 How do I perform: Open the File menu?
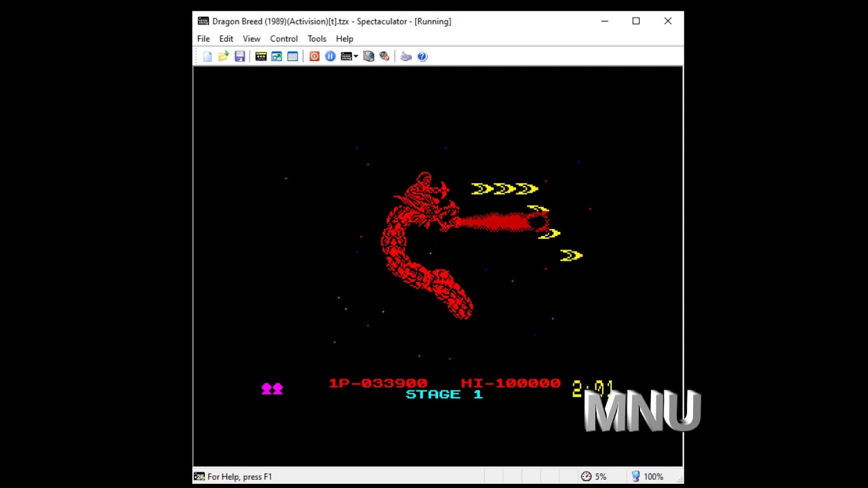(203, 39)
